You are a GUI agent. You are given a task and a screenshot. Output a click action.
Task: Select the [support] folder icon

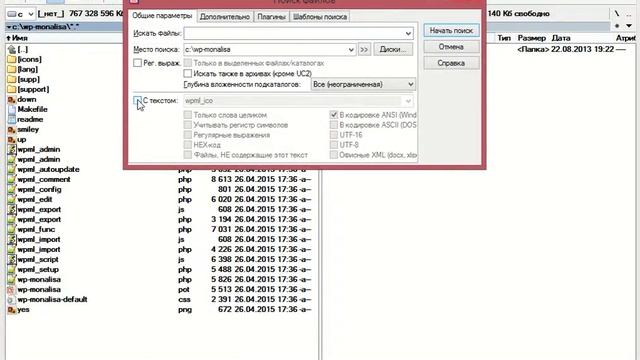click(12, 89)
